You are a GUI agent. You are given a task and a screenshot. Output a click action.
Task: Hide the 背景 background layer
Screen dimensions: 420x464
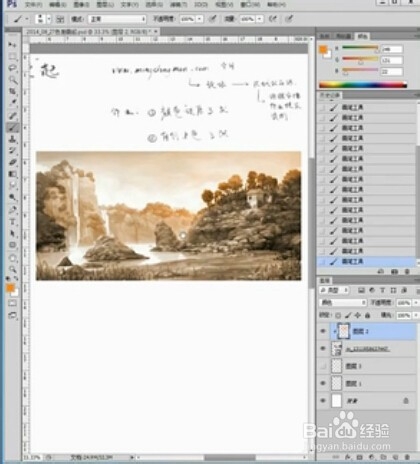[323, 401]
